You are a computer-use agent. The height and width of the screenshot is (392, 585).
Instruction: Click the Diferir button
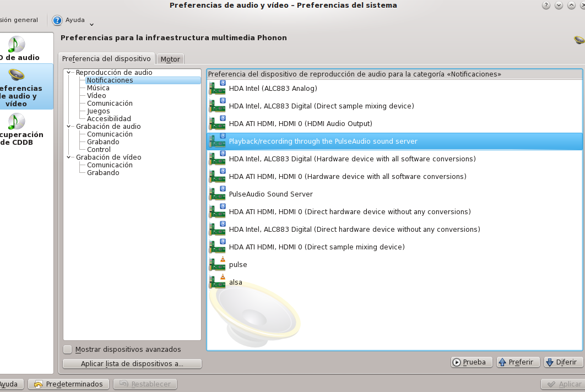coord(563,362)
